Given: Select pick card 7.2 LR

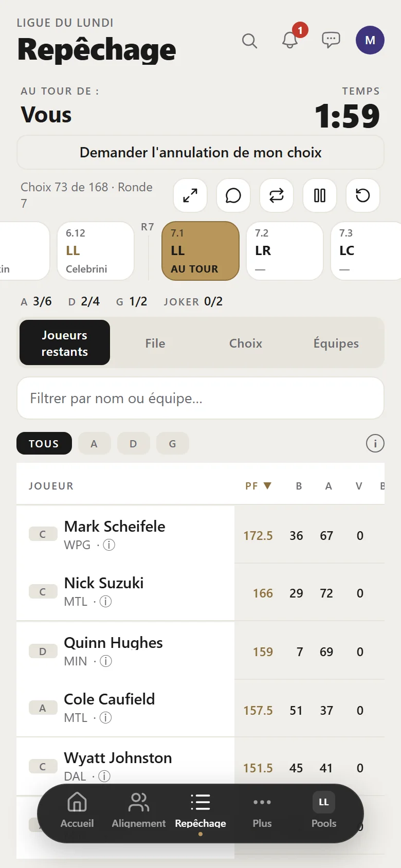Looking at the screenshot, I should click(285, 251).
